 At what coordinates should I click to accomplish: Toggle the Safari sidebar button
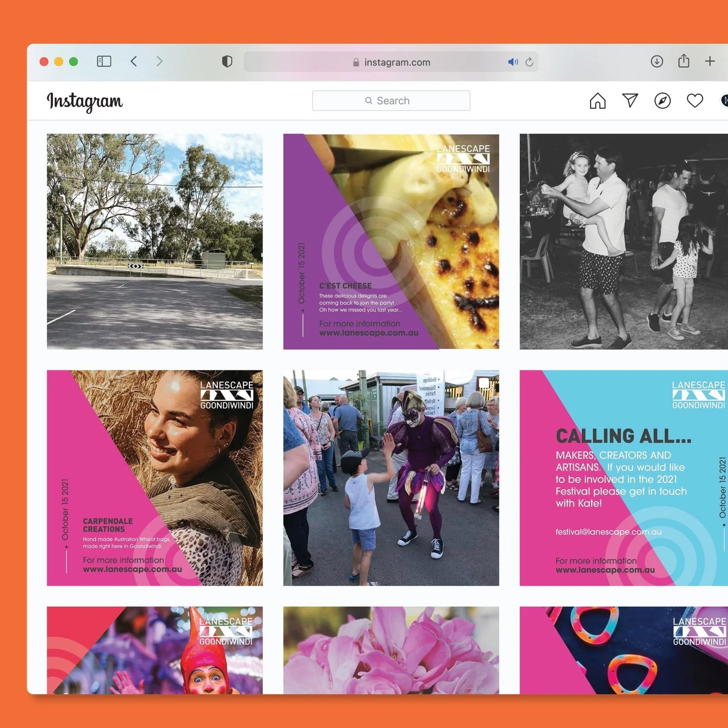104,61
